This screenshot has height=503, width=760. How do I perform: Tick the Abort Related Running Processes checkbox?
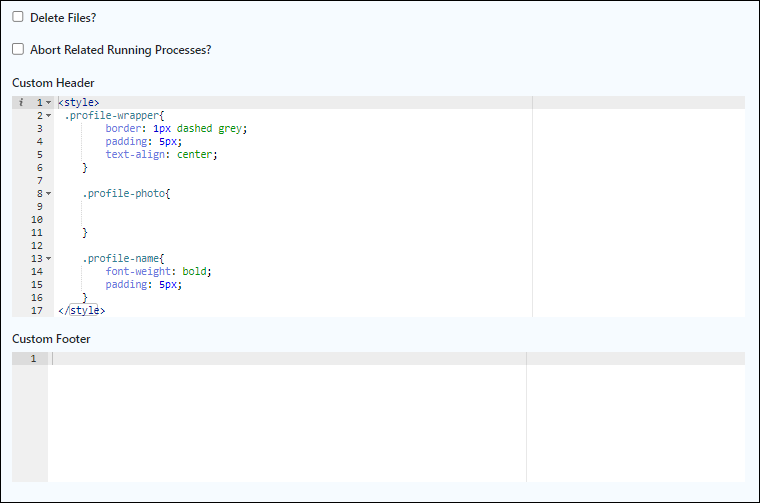click(x=18, y=49)
